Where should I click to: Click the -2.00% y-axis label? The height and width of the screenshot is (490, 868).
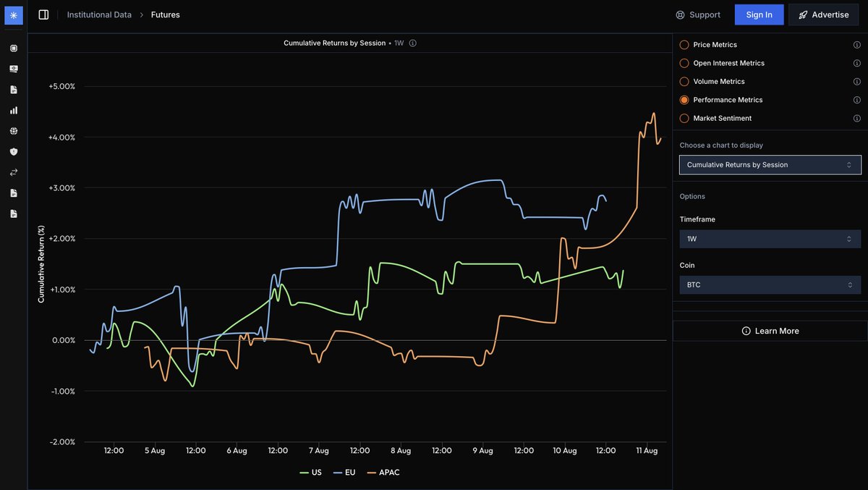pyautogui.click(x=61, y=442)
